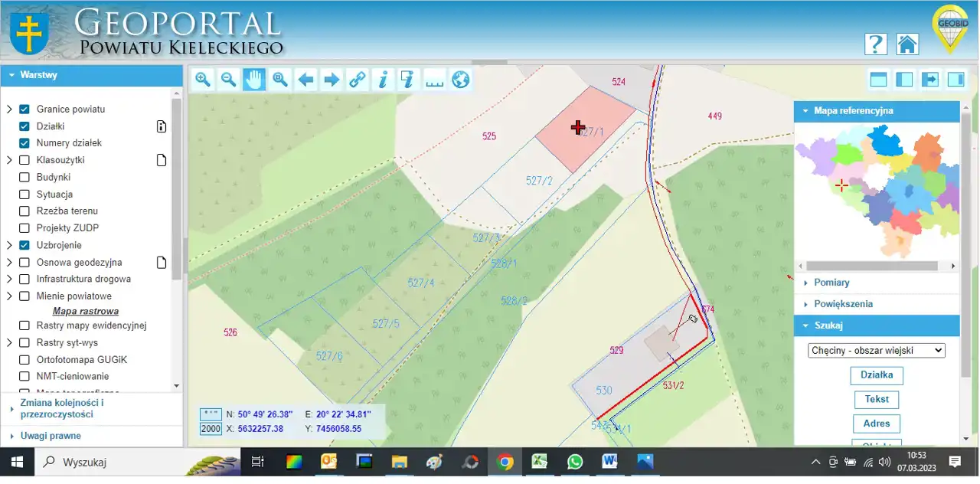Select the zoom in magnifier tool

[x=203, y=79]
